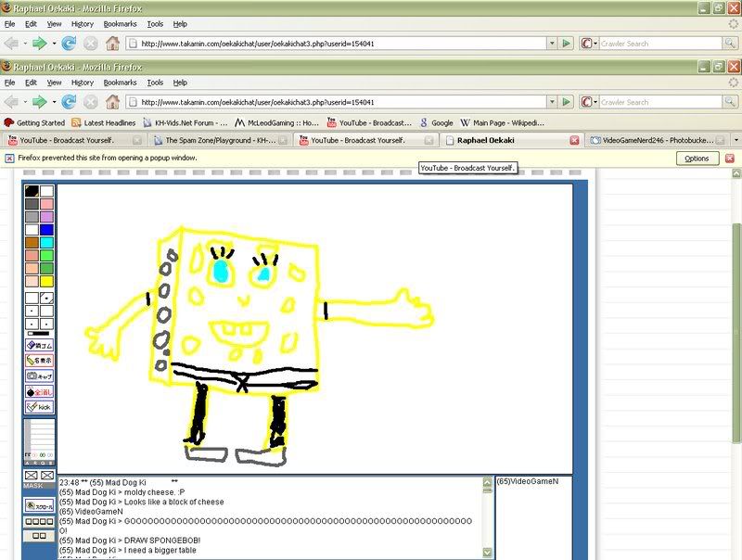742x560 pixels.
Task: Dismiss the popup blocked notification bar
Action: [730, 159]
